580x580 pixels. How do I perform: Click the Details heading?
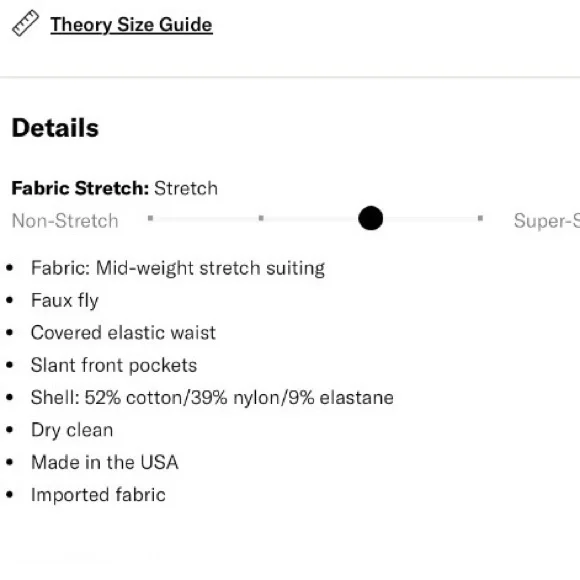pyautogui.click(x=55, y=128)
